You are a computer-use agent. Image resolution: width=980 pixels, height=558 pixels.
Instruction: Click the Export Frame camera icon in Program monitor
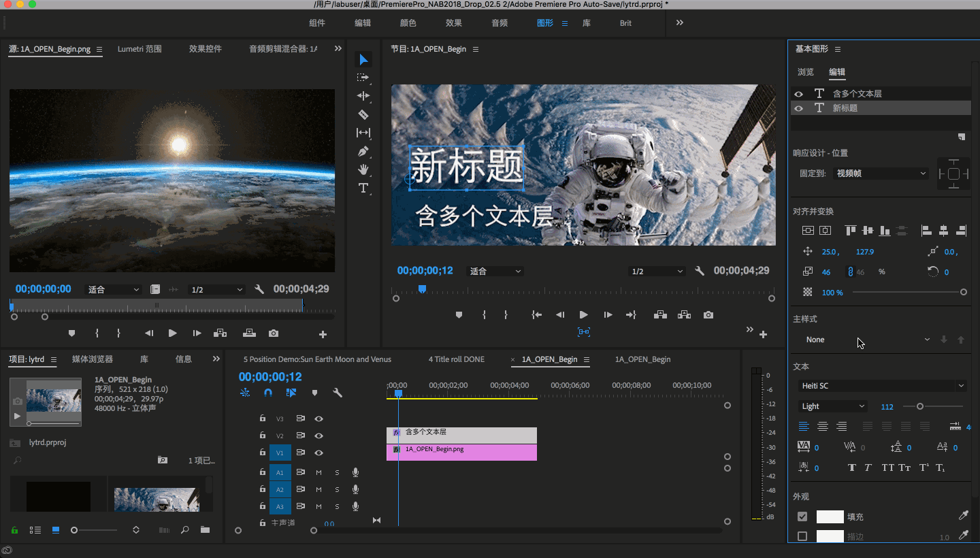click(x=708, y=315)
